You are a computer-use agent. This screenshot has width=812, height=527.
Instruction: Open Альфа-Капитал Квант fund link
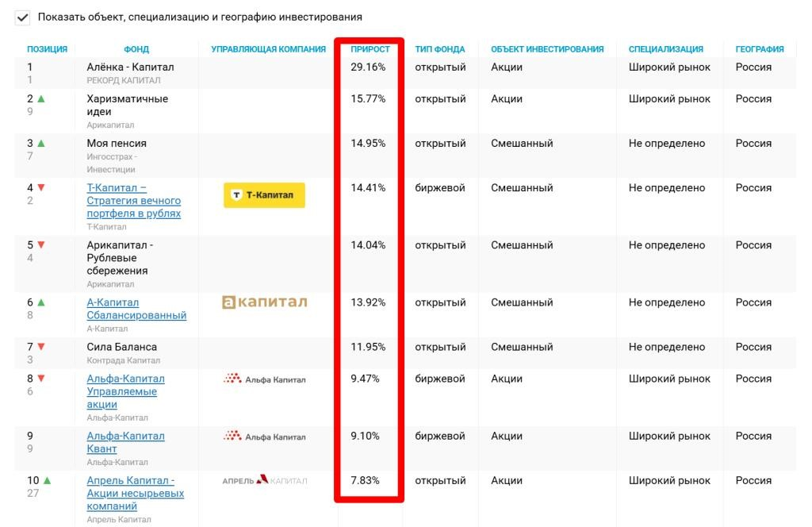pos(125,443)
